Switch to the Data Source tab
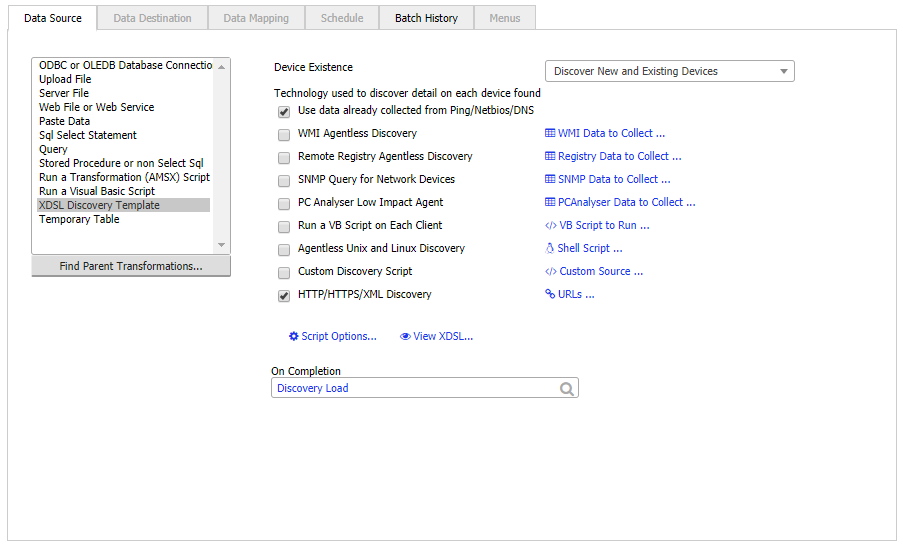This screenshot has height=548, width=903. tap(52, 18)
